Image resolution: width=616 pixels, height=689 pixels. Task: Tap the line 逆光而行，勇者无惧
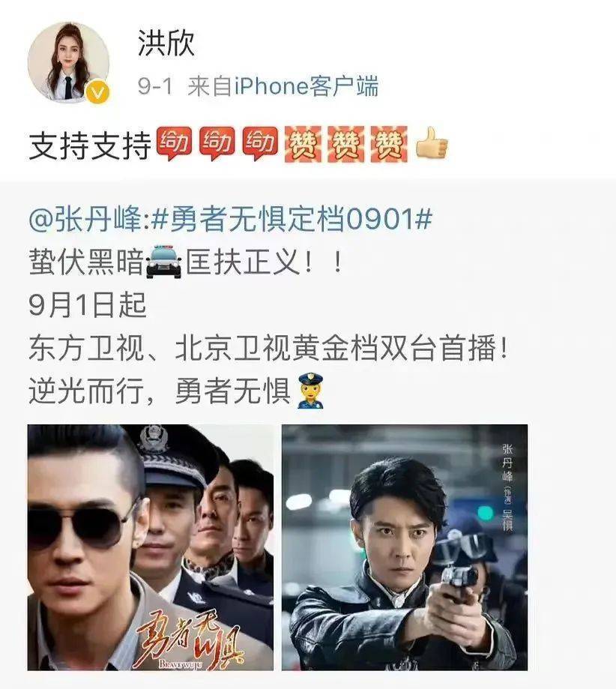[x=160, y=391]
